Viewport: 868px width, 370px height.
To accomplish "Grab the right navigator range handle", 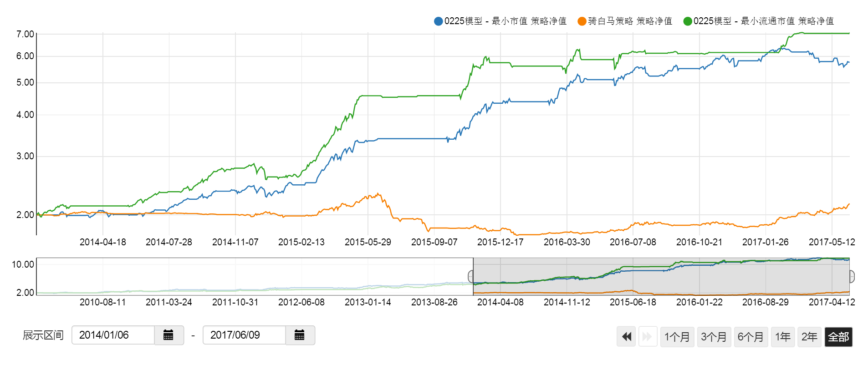I will click(852, 276).
